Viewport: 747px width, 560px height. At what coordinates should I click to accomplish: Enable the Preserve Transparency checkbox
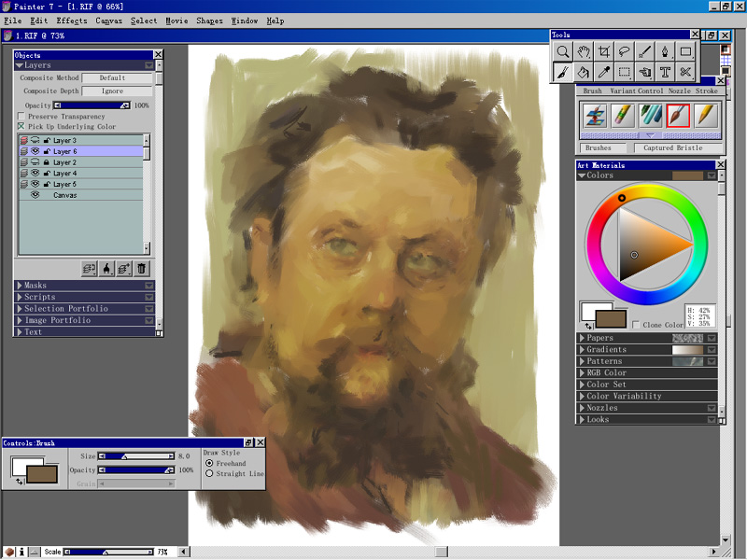21,116
